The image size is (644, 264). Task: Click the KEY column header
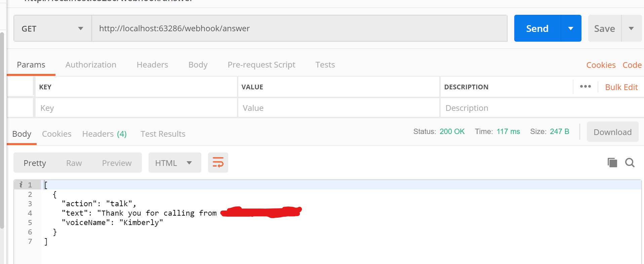[x=45, y=87]
